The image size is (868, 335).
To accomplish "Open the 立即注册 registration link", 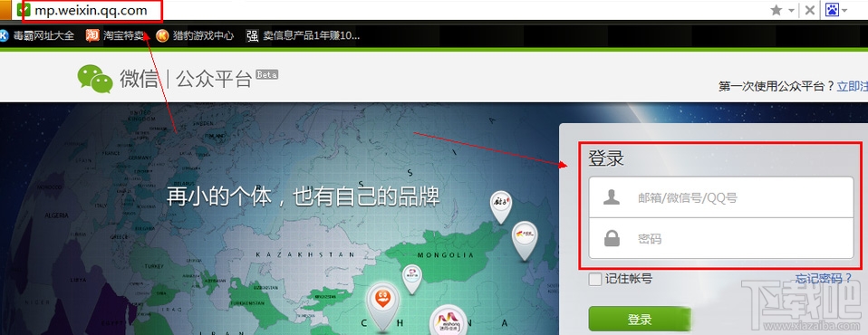I will (852, 86).
